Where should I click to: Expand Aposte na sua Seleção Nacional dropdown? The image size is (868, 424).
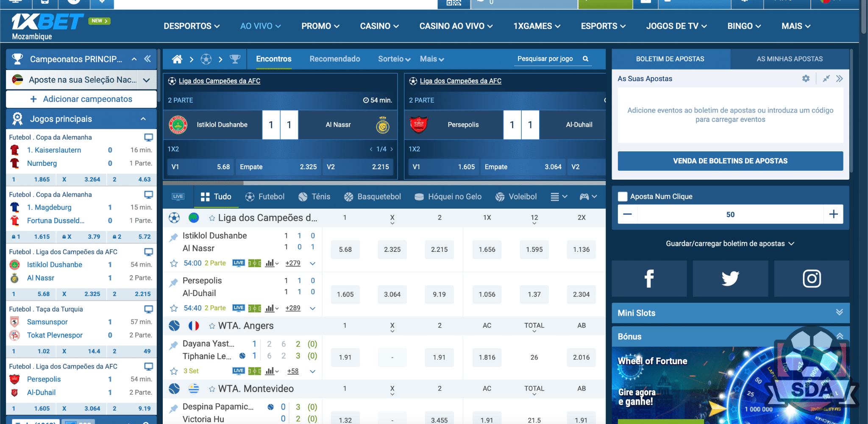pos(147,80)
